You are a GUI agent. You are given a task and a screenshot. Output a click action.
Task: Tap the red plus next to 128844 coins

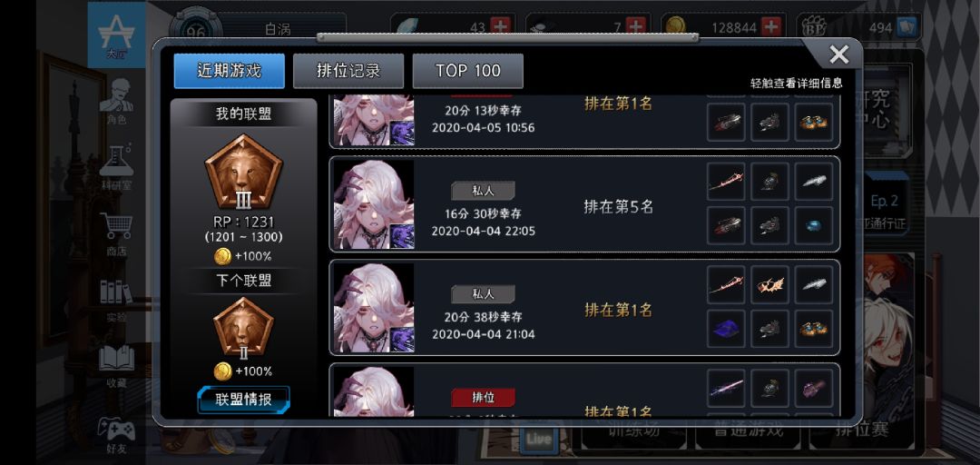772,26
